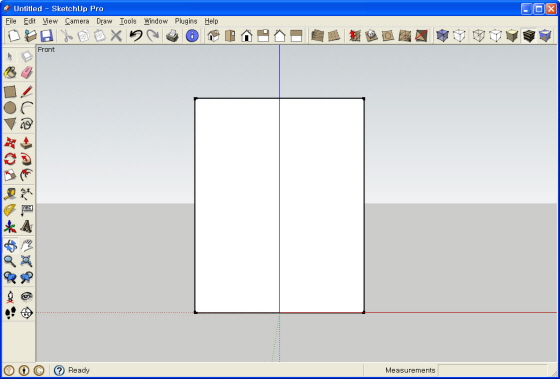The height and width of the screenshot is (379, 560).
Task: Enable Wireframe face style
Action: [x=479, y=36]
